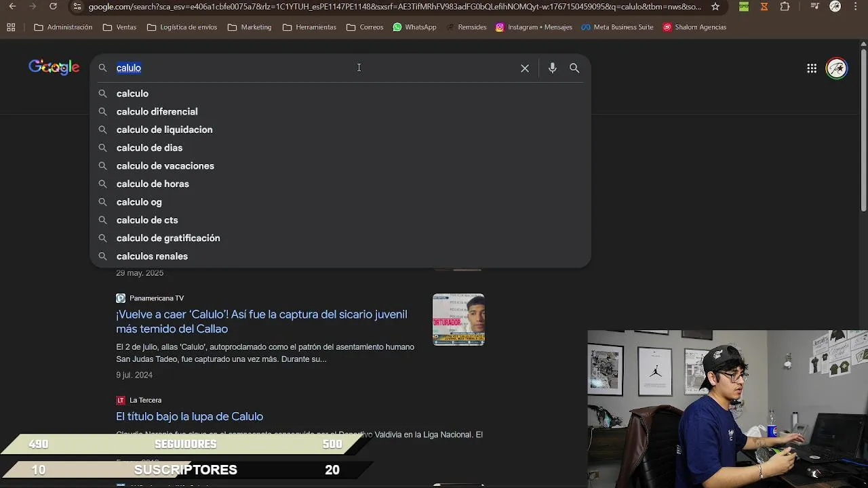Click the '29 may. 2025' date text
Viewport: 868px width, 488px height.
(140, 273)
